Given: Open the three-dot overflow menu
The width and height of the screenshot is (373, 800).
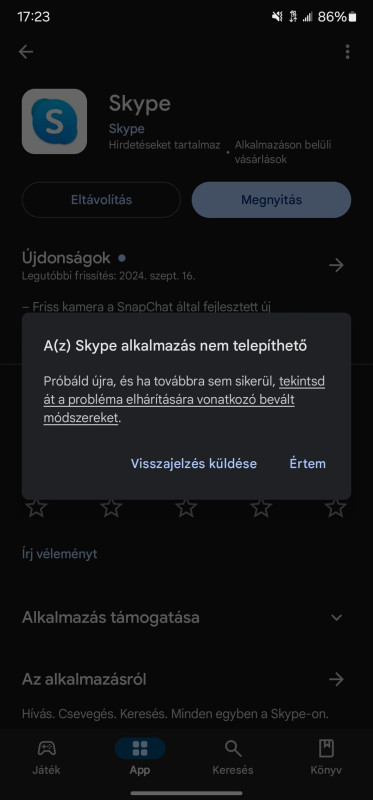Looking at the screenshot, I should tap(347, 52).
